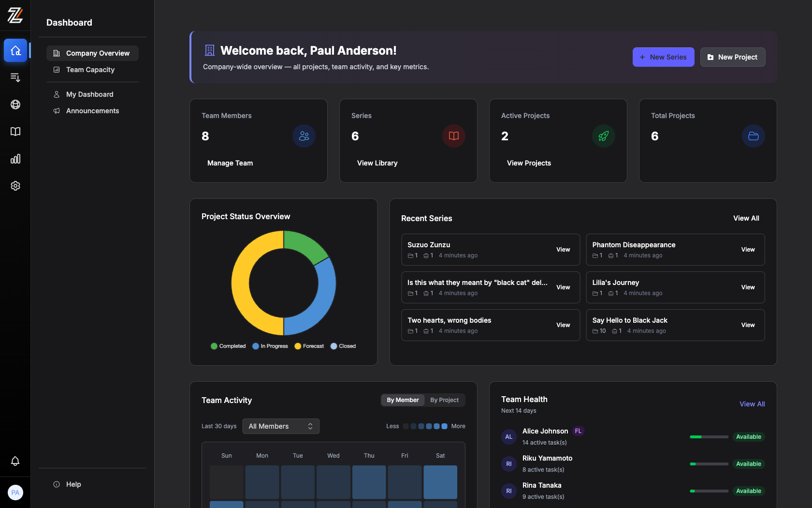Viewport: 812px width, 508px height.
Task: Click Riku Yamamoto's RI avatar
Action: pyautogui.click(x=509, y=464)
